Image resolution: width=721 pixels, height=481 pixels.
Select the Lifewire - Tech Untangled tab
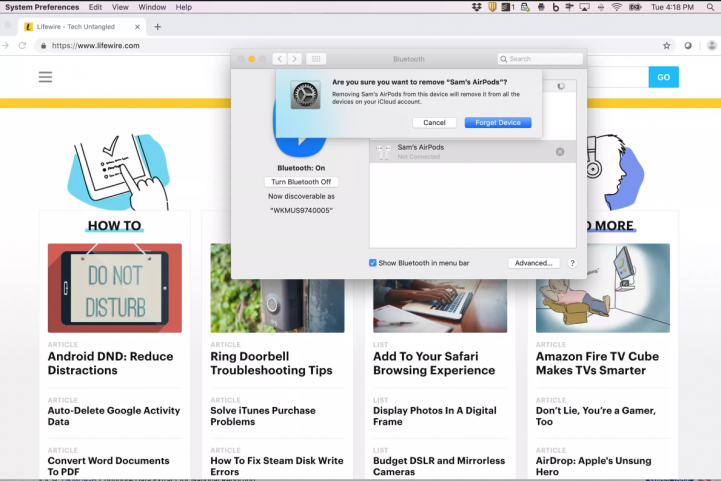point(82,27)
